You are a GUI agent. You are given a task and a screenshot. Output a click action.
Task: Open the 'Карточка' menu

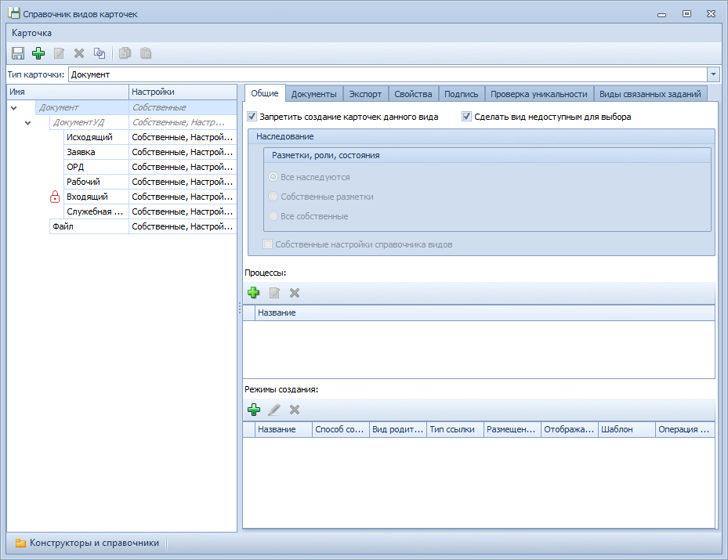click(x=32, y=33)
